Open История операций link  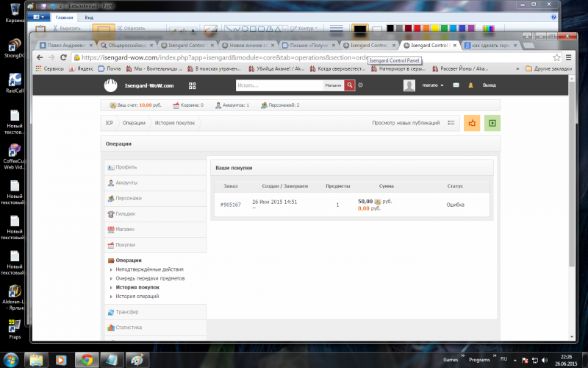pyautogui.click(x=137, y=297)
